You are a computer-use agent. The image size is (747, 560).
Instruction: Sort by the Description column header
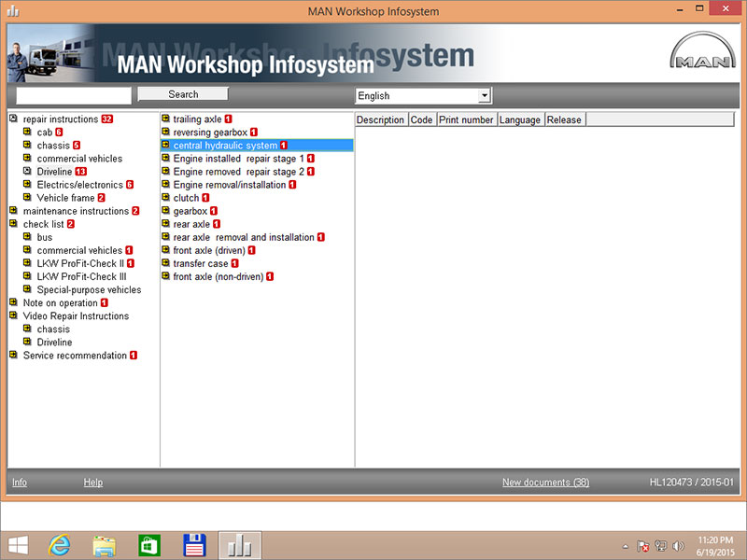(380, 120)
